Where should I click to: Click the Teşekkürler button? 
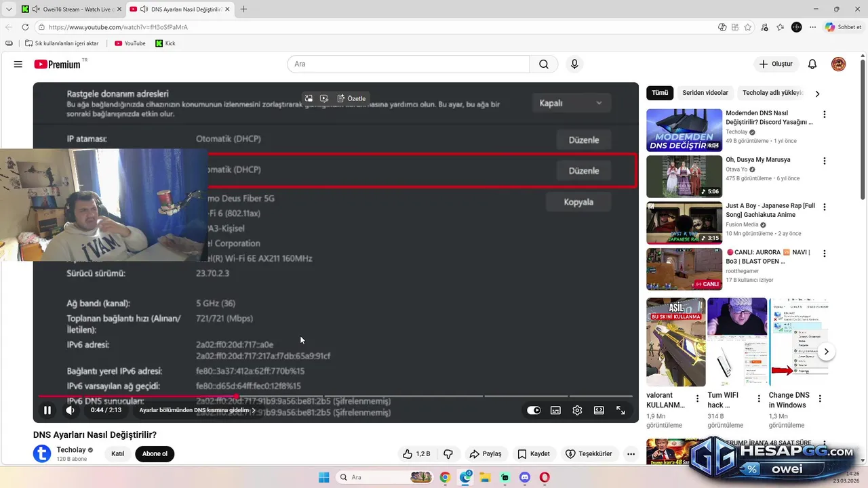tap(589, 454)
